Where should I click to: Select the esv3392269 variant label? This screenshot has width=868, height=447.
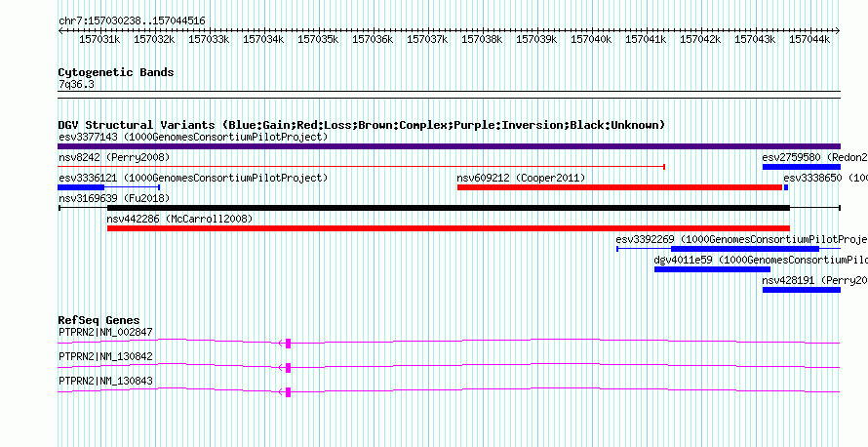[x=742, y=240]
